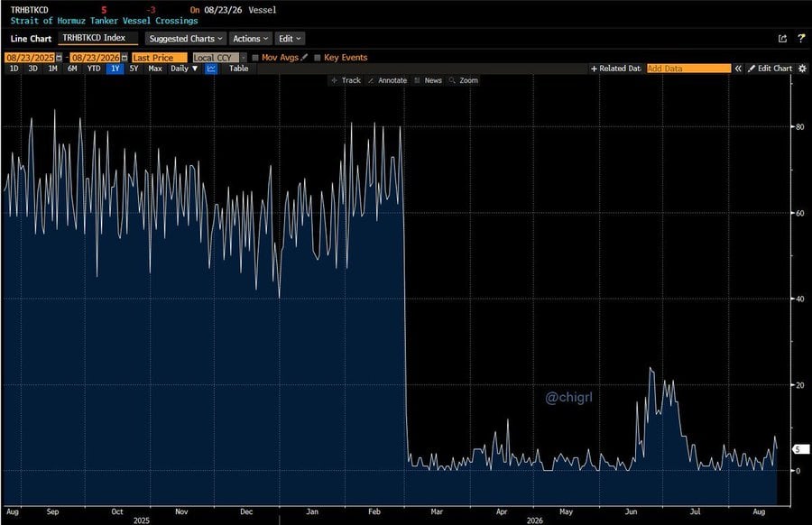Expand the Suggested Charts dropdown
812x525 pixels.
coord(185,39)
